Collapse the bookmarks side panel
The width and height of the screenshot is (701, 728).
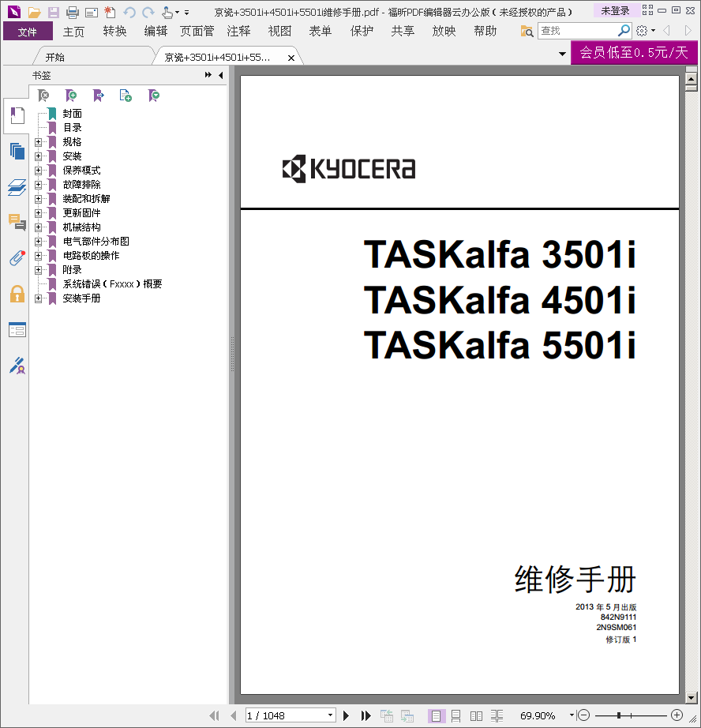220,75
